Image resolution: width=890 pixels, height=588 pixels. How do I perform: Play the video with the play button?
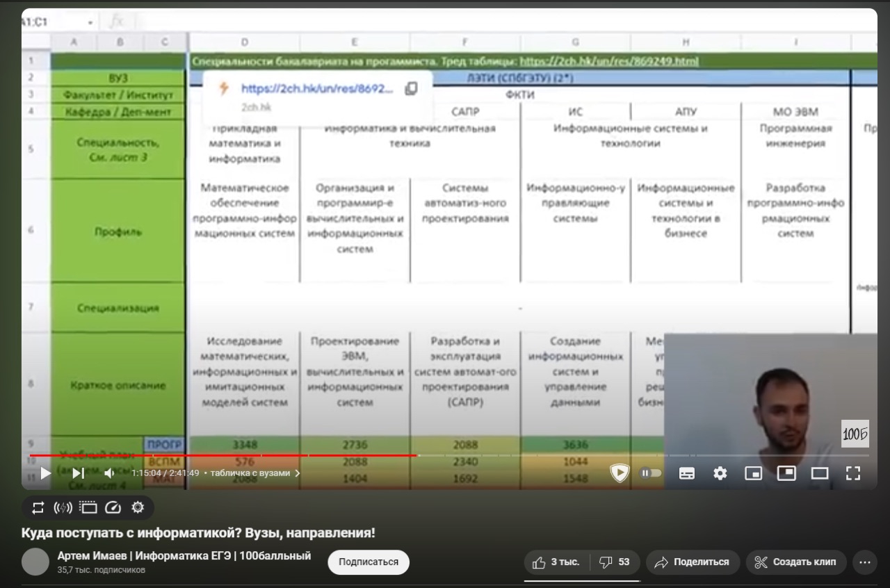tap(45, 473)
